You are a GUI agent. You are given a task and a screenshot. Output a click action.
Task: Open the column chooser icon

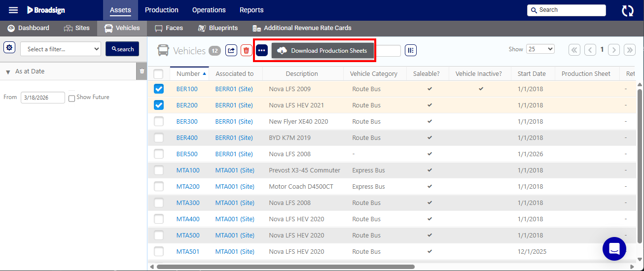[x=411, y=50]
